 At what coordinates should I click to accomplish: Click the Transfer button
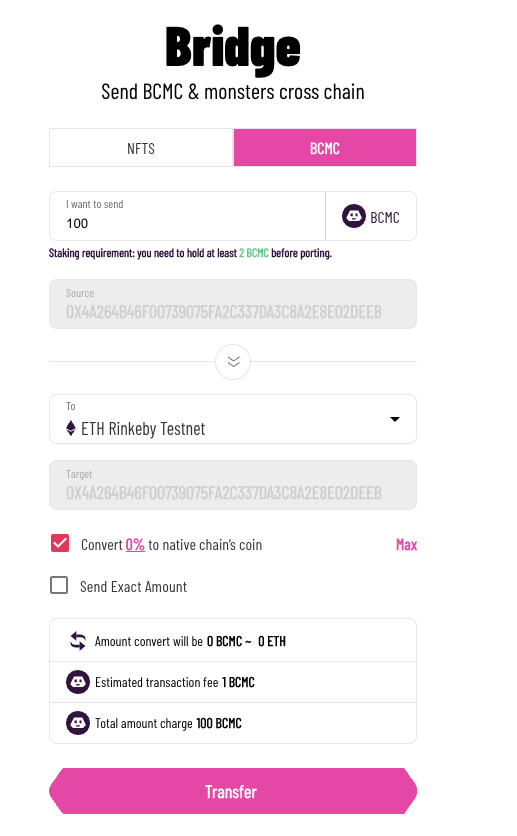233,791
